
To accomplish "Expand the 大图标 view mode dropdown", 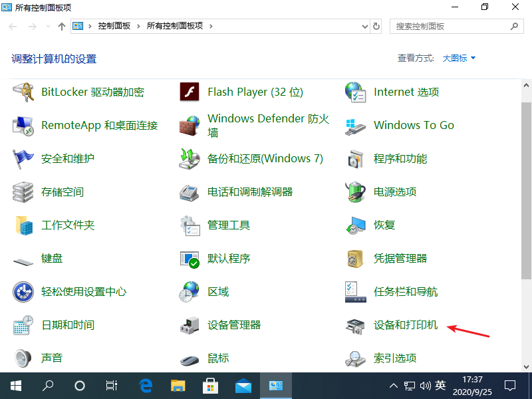I will point(460,59).
